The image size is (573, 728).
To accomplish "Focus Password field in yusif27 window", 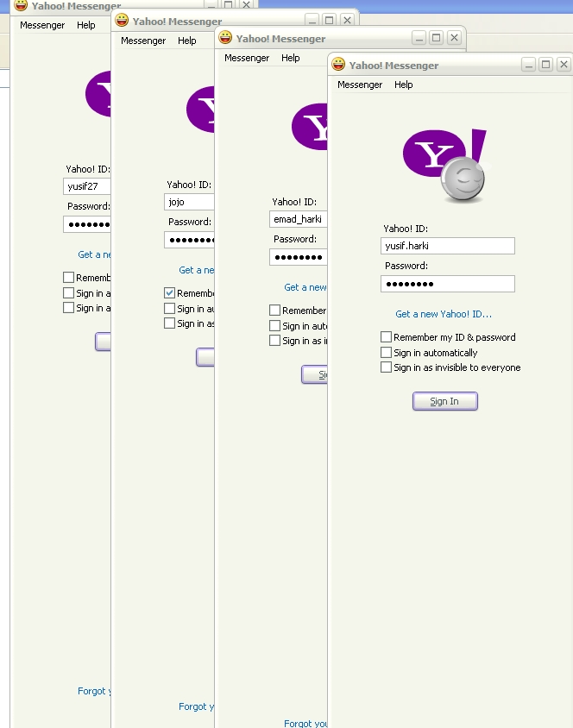I will (87, 224).
